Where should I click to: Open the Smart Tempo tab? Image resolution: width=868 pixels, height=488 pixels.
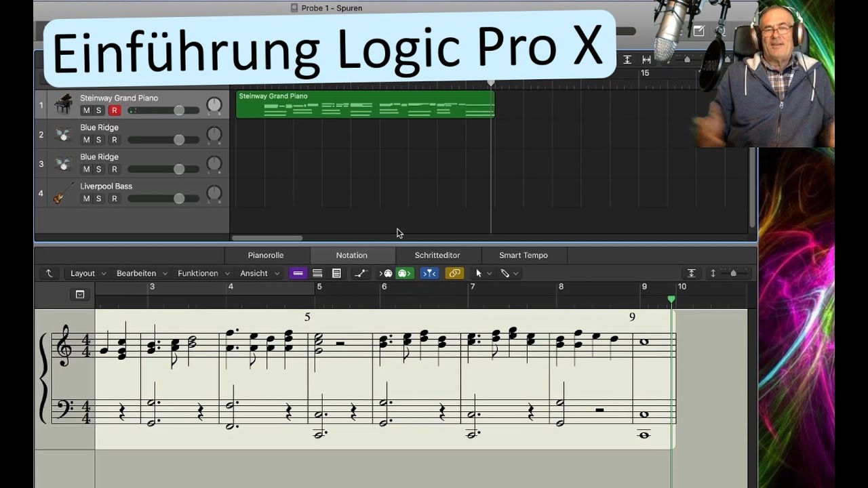[524, 256]
